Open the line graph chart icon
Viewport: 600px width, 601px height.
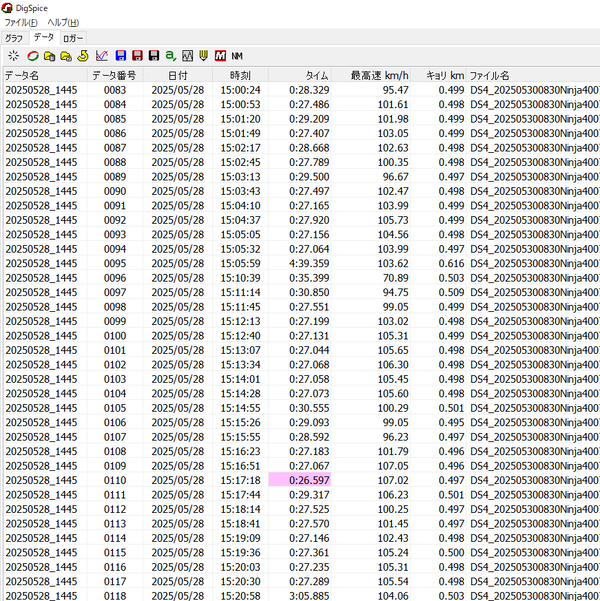pos(102,56)
